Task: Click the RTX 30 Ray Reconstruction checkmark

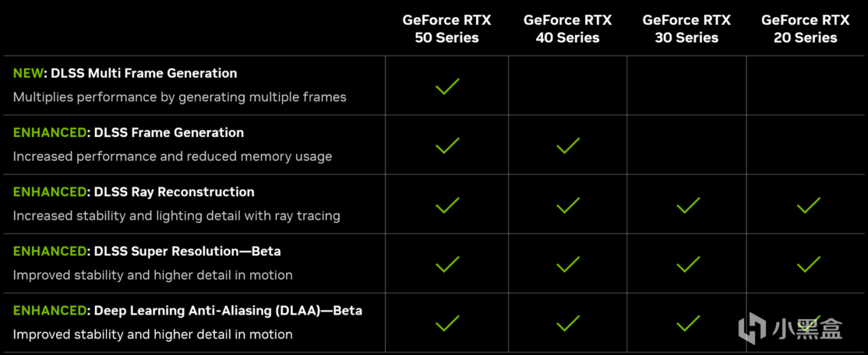Action: pos(688,205)
